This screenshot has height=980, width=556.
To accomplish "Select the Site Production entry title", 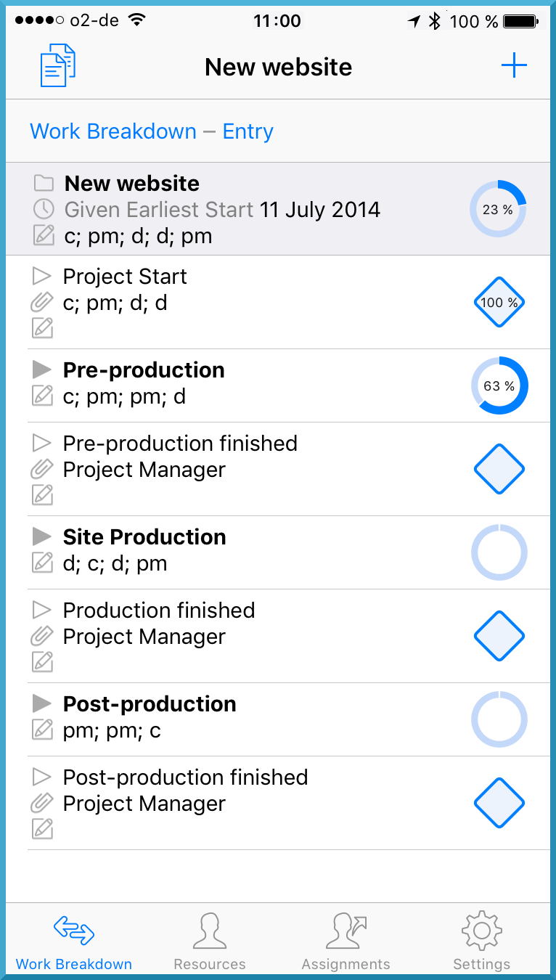I will coord(144,536).
